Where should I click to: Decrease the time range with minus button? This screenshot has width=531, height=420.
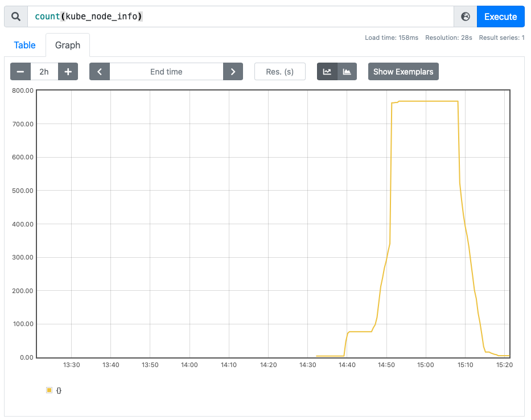pos(20,72)
